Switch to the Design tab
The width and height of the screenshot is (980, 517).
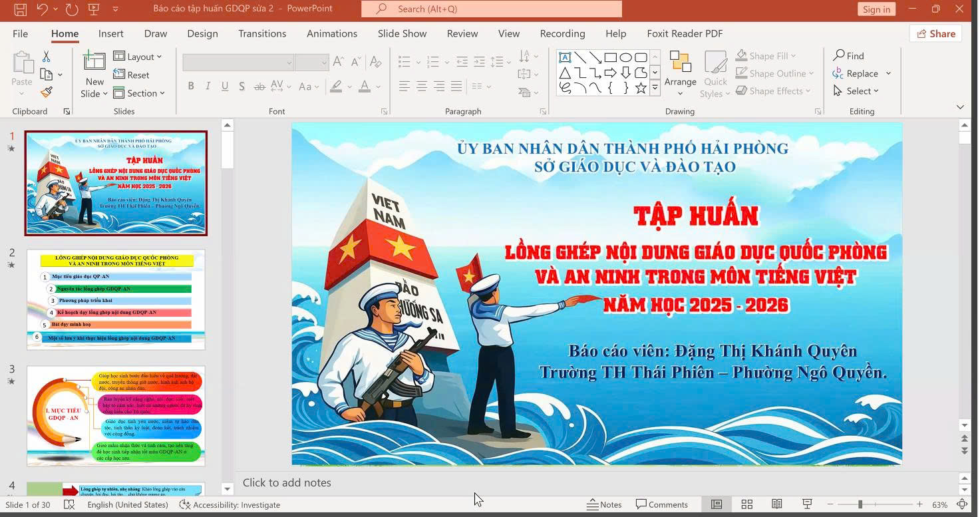202,33
